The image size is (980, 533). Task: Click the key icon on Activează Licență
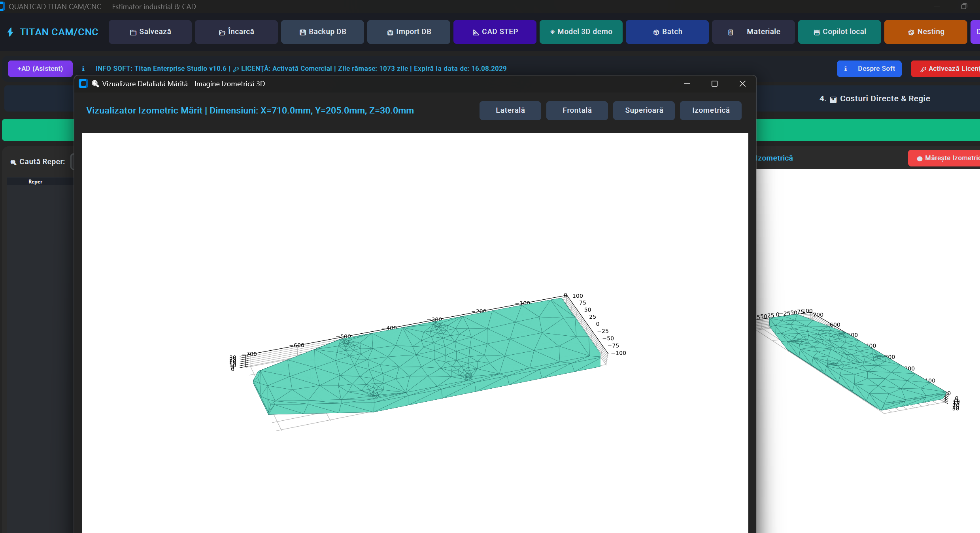coord(923,69)
